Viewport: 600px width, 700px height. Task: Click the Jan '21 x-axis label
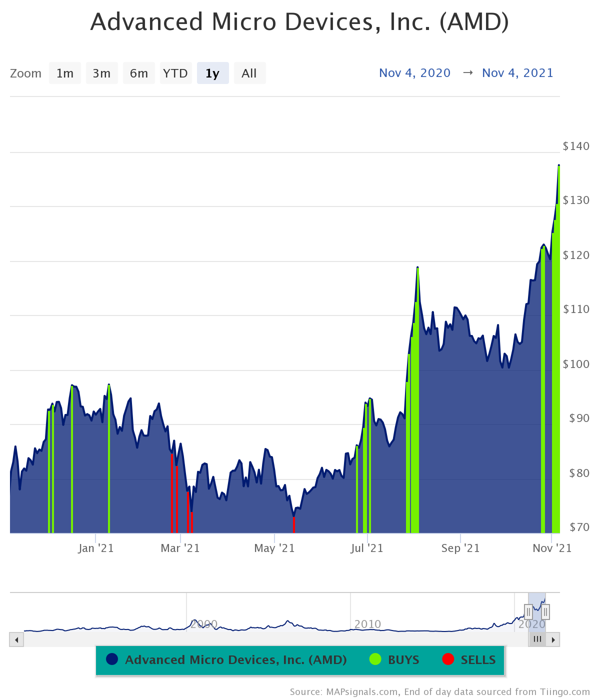point(96,548)
